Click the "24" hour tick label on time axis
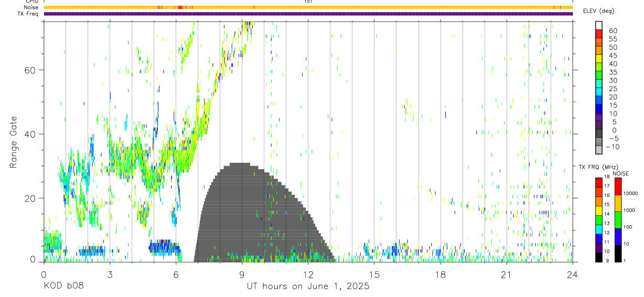 [x=572, y=274]
